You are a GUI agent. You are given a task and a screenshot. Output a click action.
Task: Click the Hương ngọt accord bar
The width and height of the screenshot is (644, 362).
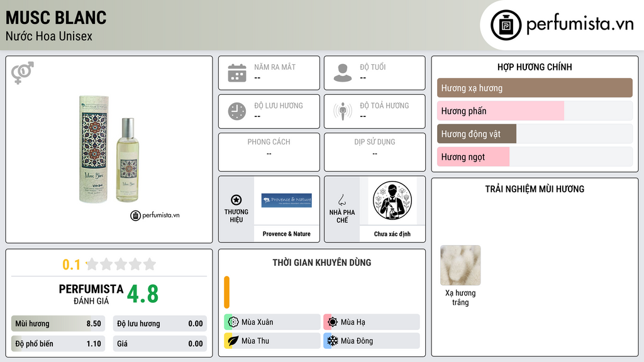[x=535, y=156]
